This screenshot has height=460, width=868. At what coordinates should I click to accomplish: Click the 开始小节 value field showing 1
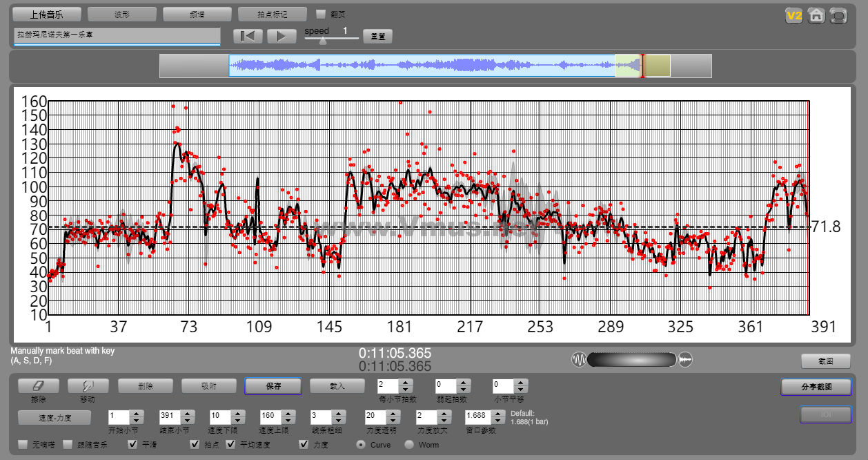click(119, 417)
